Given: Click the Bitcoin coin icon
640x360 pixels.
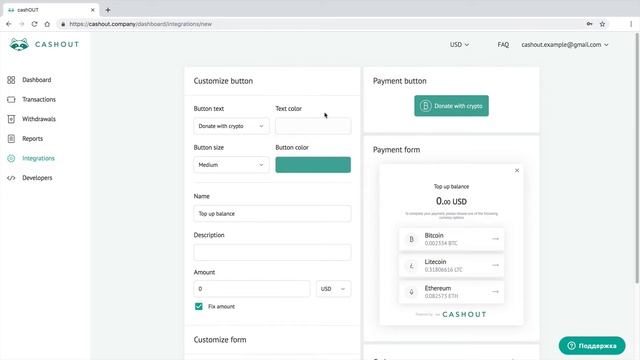Looking at the screenshot, I should tap(411, 240).
